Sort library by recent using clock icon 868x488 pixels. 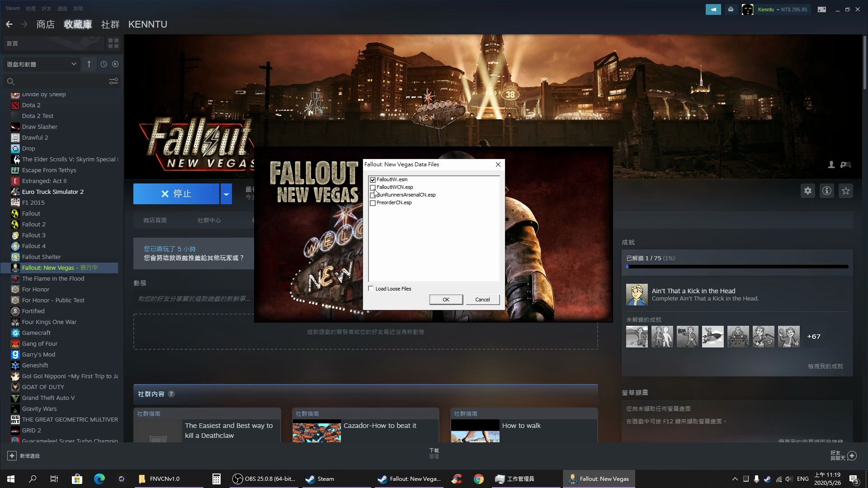pos(103,64)
